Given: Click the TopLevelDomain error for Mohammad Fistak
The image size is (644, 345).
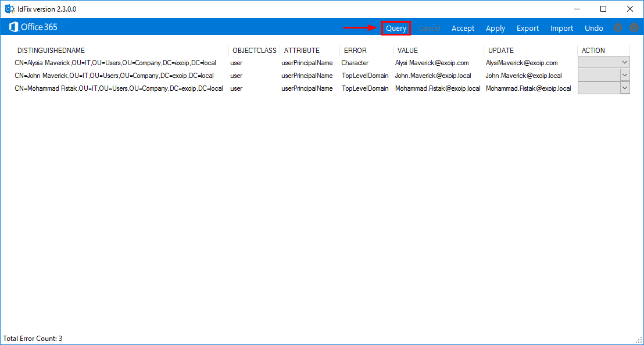Looking at the screenshot, I should pos(365,88).
